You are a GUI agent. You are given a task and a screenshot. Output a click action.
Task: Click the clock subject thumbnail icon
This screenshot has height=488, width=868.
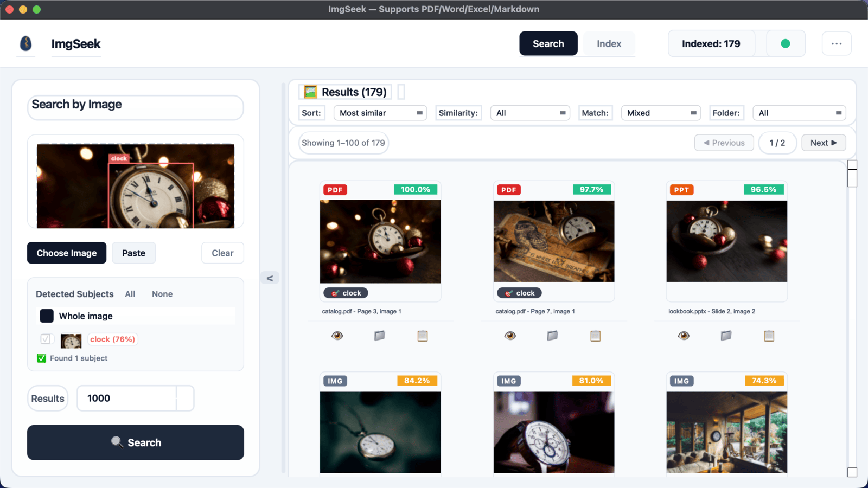71,340
